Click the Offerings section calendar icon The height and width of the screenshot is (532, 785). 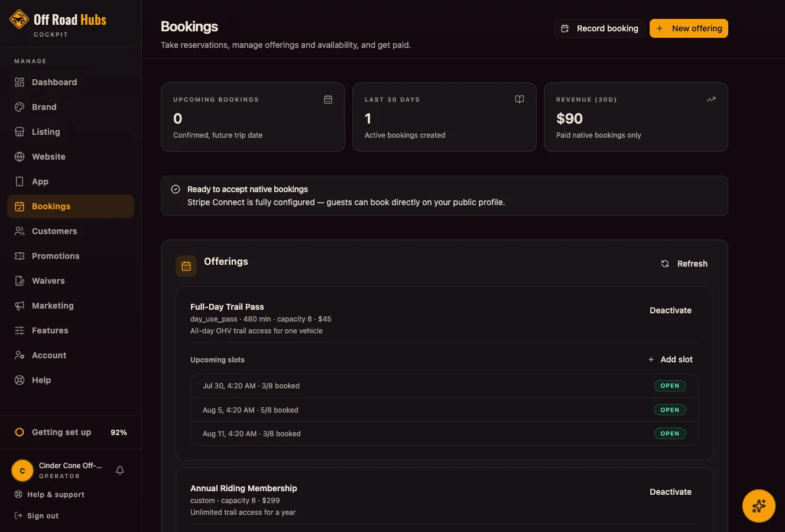(186, 266)
